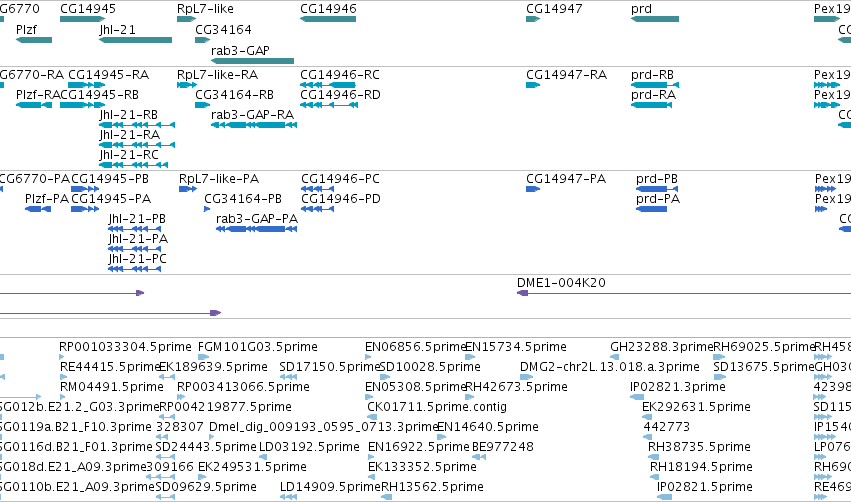Select EST RH38735.5prime
851x502 pixels.
[699, 447]
